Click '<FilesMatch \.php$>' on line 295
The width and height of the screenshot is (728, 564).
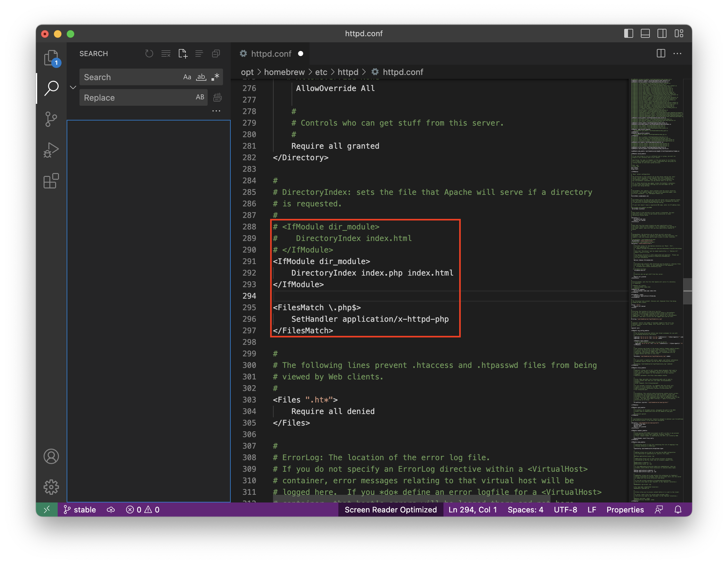tap(317, 307)
